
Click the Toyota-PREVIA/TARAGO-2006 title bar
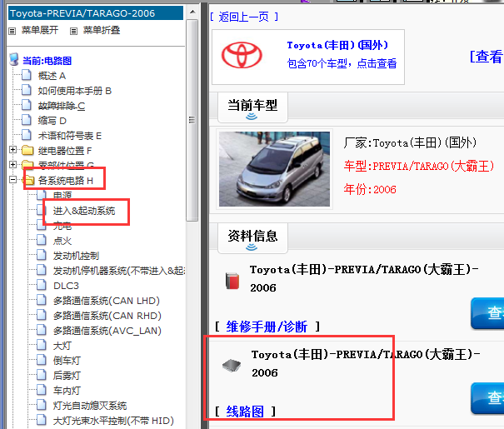click(x=96, y=13)
